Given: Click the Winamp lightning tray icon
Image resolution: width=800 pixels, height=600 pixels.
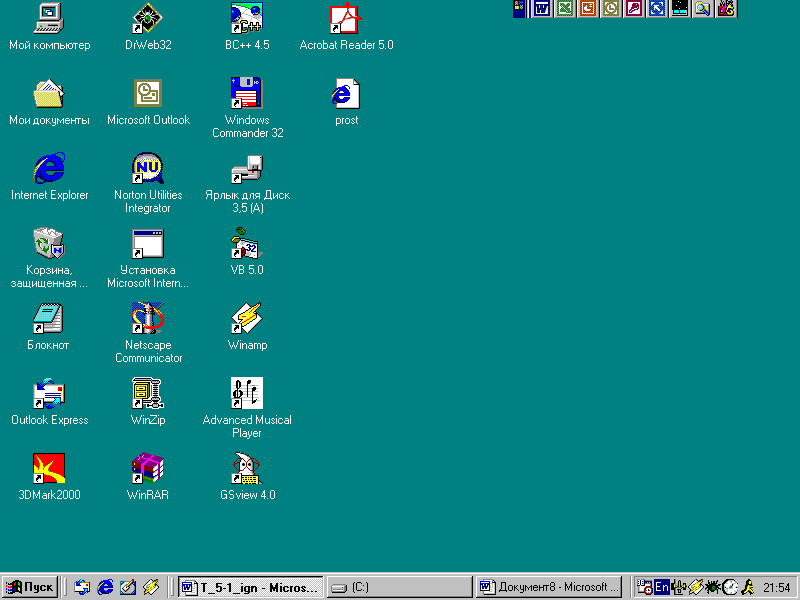Looking at the screenshot, I should [x=695, y=587].
